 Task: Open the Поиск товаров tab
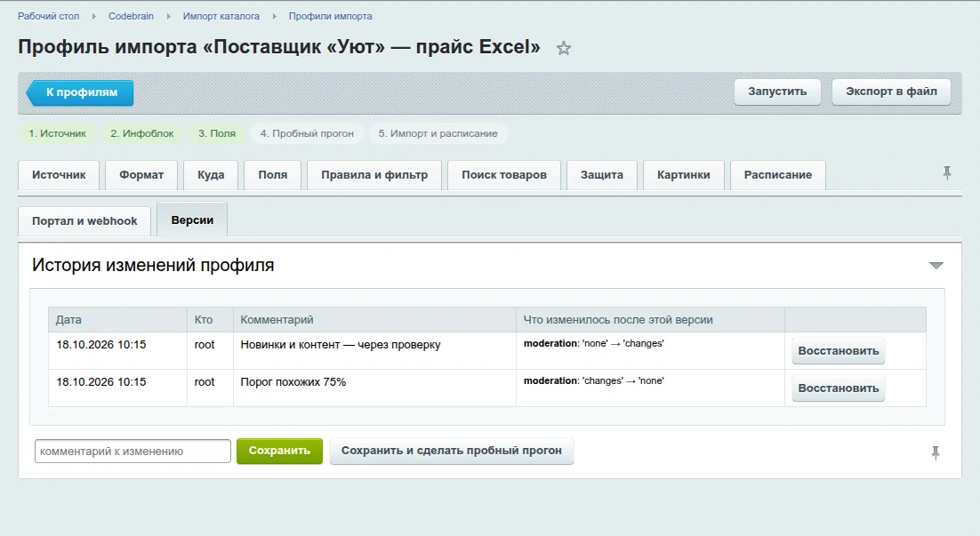click(x=503, y=175)
